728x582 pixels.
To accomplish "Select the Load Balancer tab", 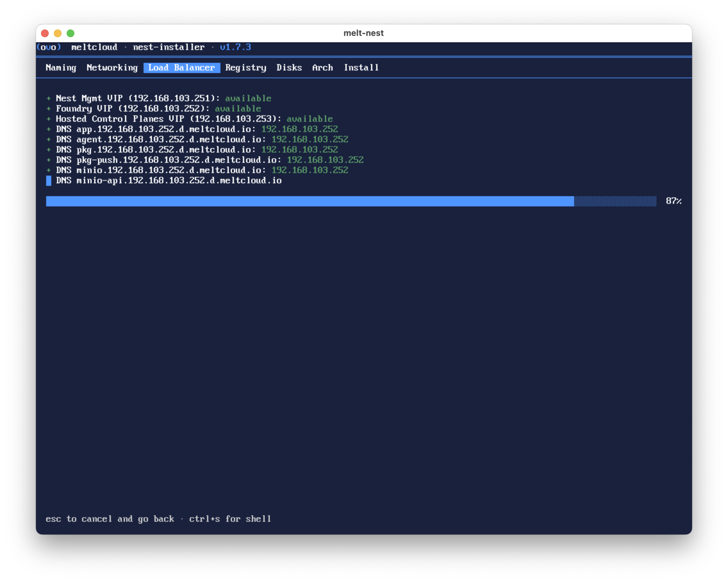I will point(182,68).
